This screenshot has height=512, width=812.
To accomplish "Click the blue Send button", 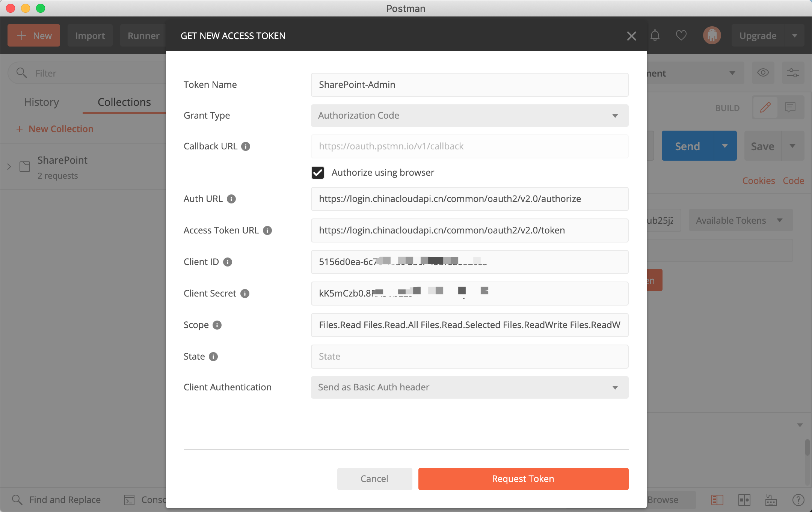I will [687, 146].
